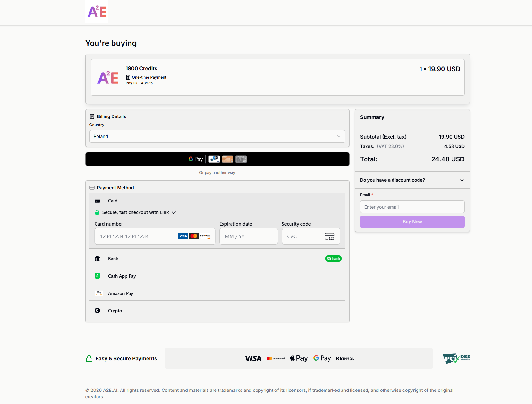Click the green $5 back badge
Viewport: 532px width, 404px height.
pos(334,259)
